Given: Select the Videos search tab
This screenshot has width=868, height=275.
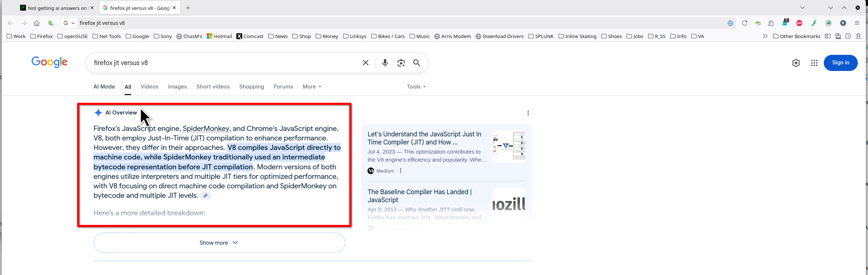Looking at the screenshot, I should pos(149,87).
